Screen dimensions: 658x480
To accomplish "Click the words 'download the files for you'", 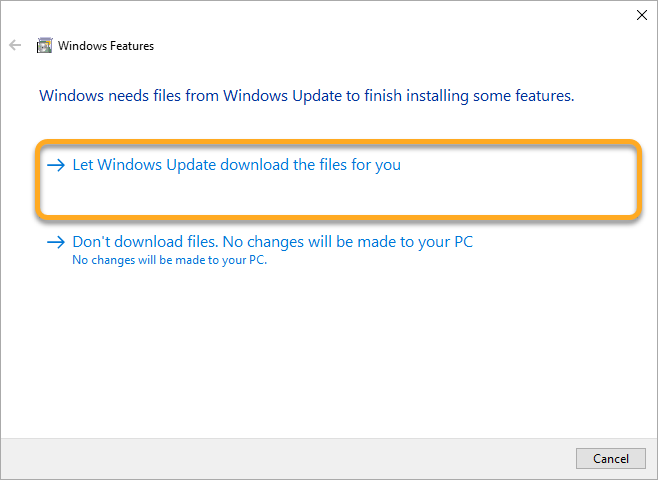I will [x=318, y=165].
